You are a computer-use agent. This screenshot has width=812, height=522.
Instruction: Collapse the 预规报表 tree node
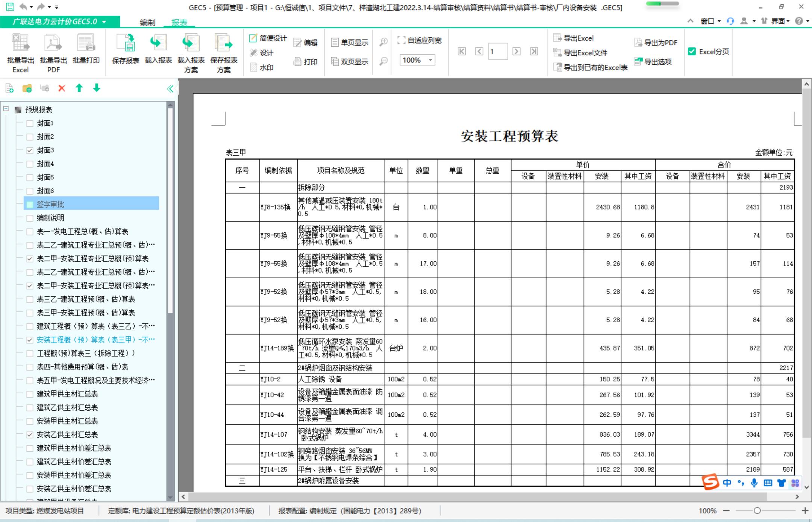pos(6,109)
